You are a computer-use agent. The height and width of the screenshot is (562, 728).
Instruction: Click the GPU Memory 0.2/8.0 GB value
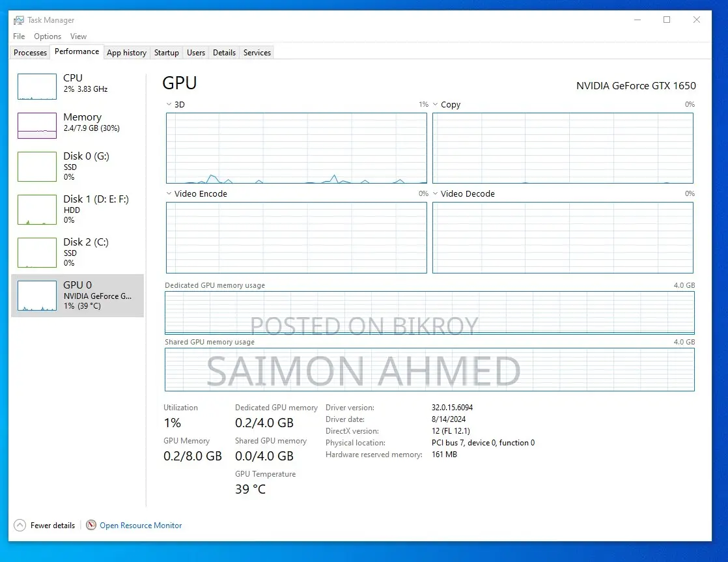193,456
